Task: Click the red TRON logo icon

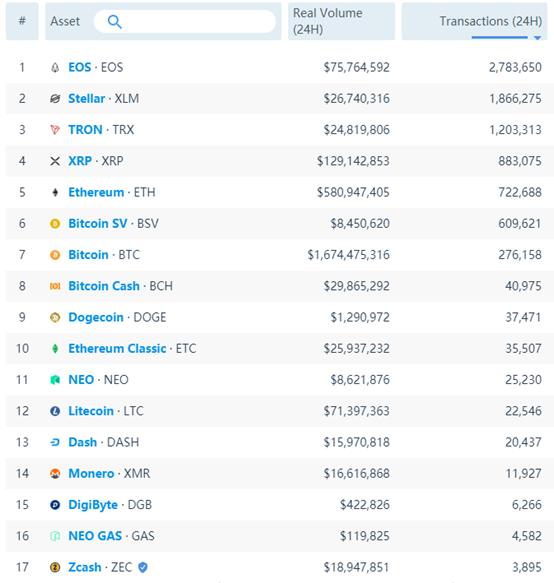Action: [x=55, y=130]
